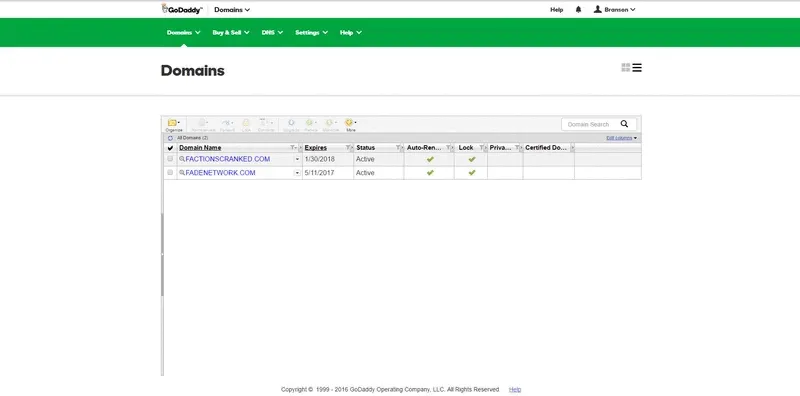The image size is (800, 396).
Task: Open Domains menu in green bar
Action: [184, 32]
